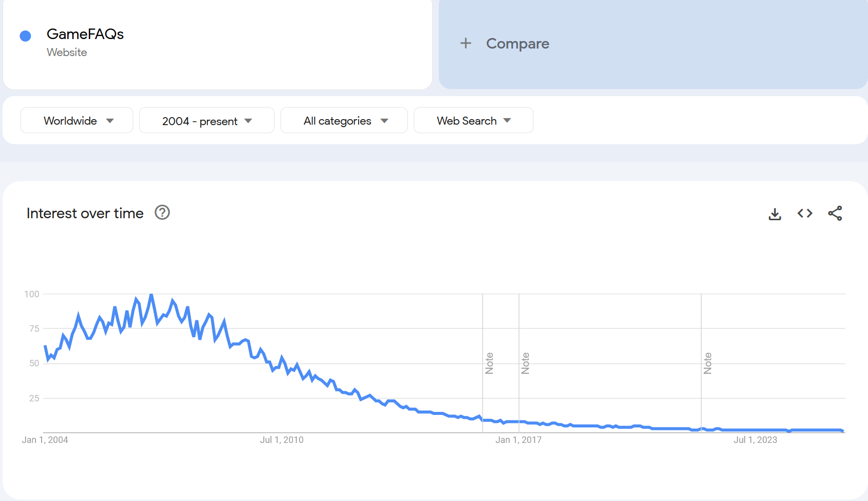Click the first Note marker label

coord(489,363)
